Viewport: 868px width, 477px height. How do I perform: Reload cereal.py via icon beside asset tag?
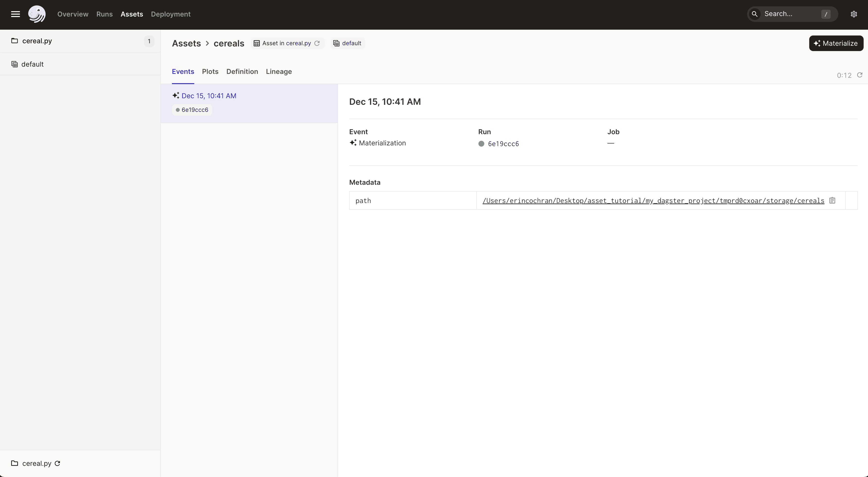[317, 43]
